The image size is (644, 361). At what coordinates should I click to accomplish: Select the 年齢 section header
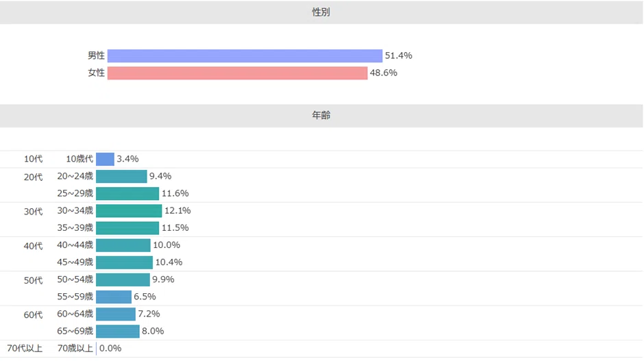tap(321, 115)
